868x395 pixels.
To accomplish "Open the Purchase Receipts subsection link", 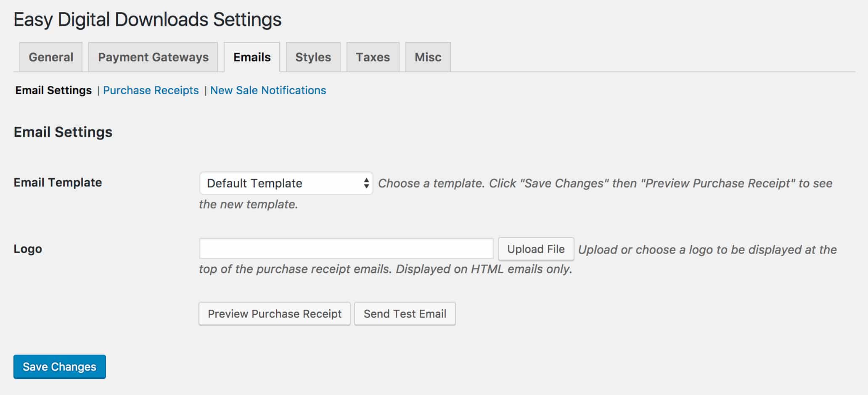I will (151, 90).
